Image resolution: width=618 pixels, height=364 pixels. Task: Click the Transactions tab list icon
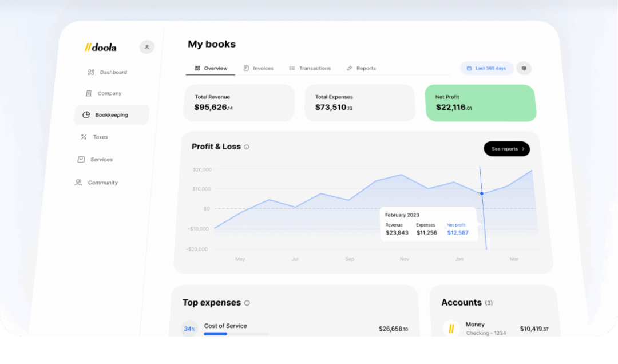292,68
